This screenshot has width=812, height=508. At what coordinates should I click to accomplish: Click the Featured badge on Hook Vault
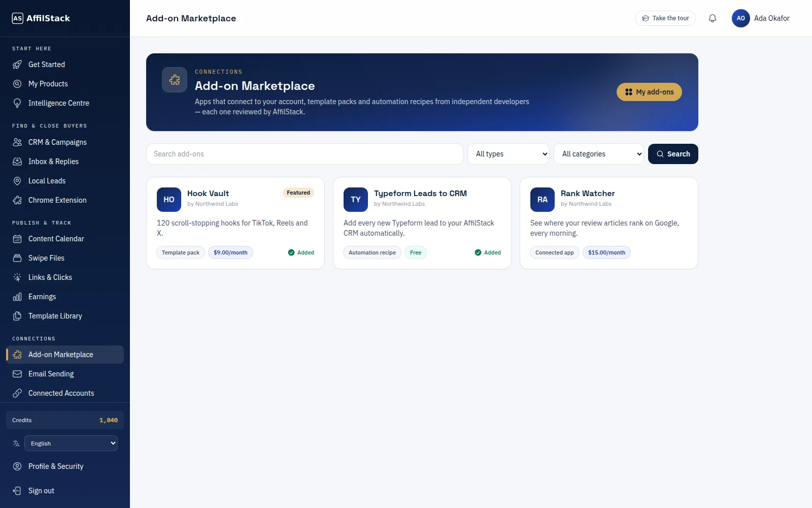[298, 193]
